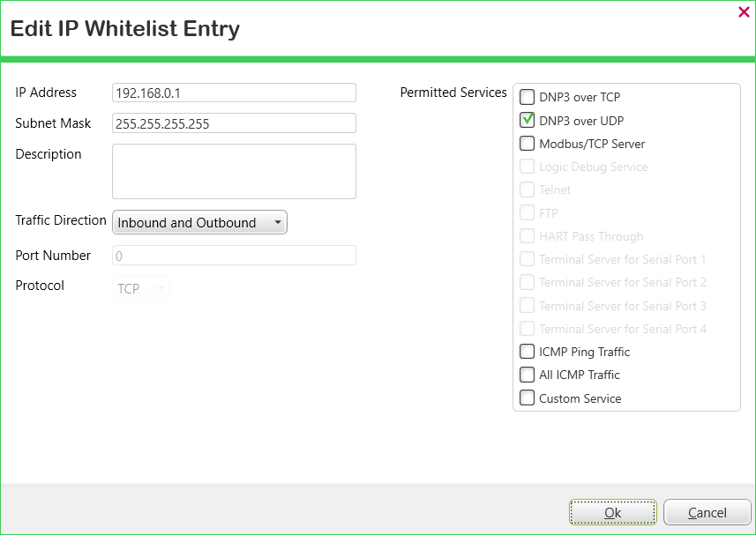756x535 pixels.
Task: Check the All ICMP Traffic option
Action: (x=528, y=375)
